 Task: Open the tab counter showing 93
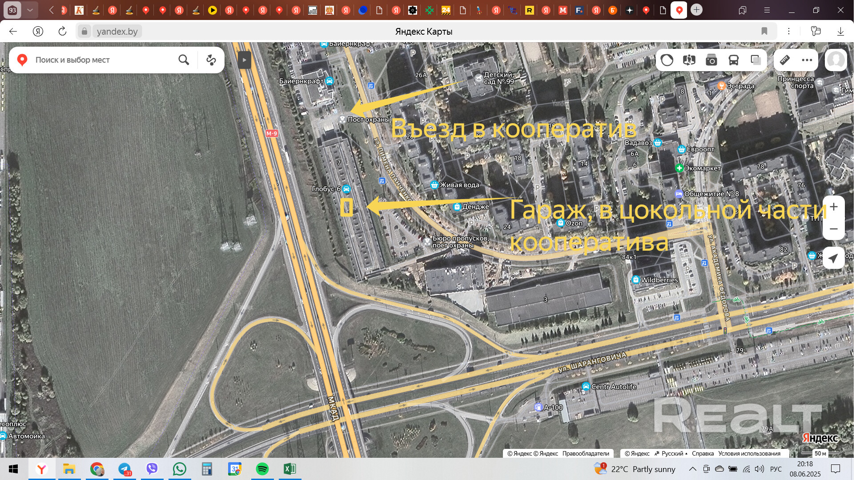click(12, 10)
